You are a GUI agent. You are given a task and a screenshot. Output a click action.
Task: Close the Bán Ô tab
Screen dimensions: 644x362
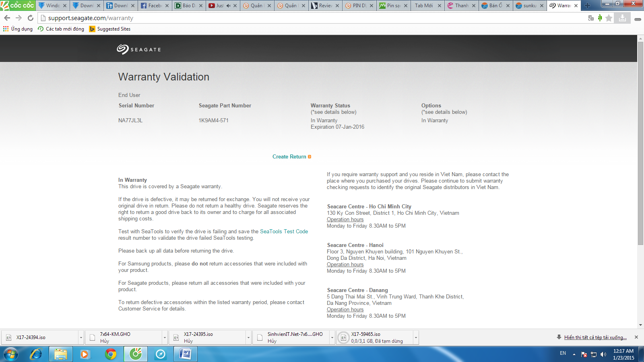(x=508, y=6)
